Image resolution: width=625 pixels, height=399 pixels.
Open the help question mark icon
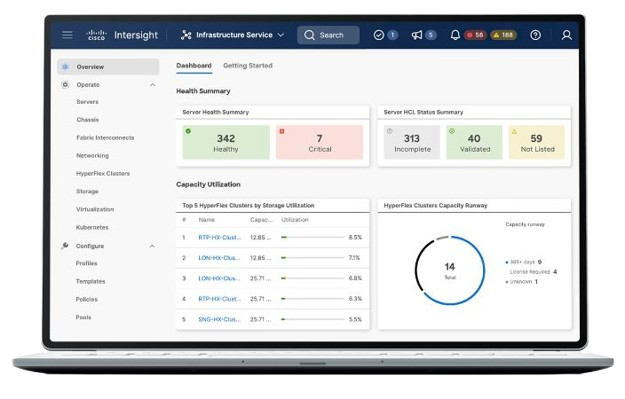[535, 35]
